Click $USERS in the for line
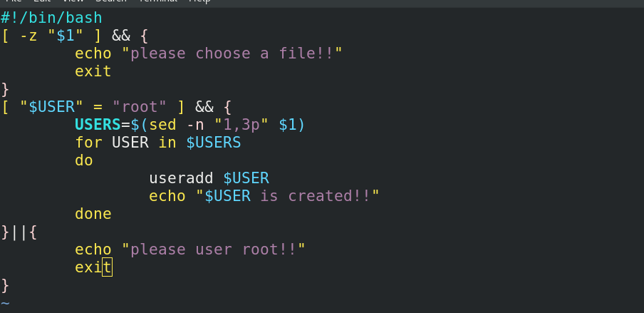 click(x=214, y=143)
